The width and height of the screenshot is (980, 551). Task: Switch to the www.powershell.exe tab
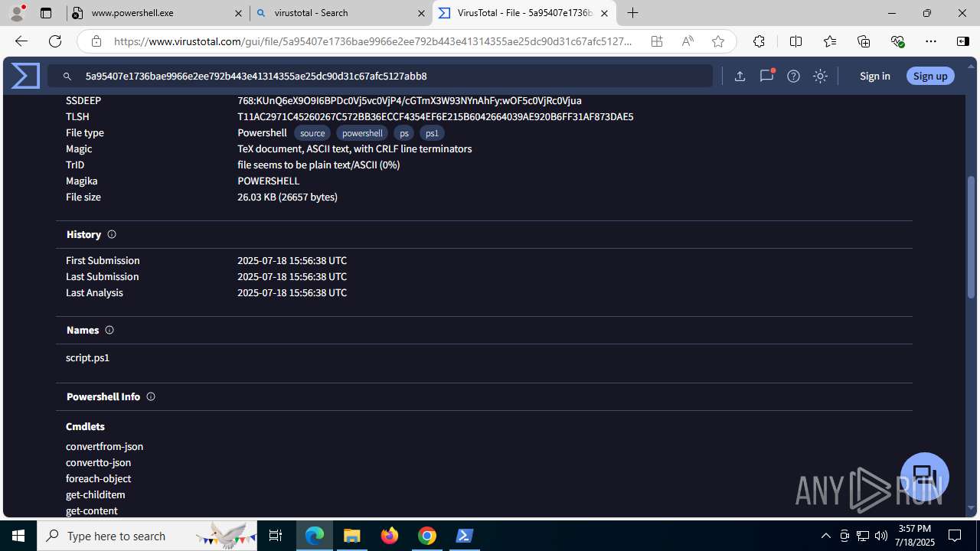[x=158, y=13]
